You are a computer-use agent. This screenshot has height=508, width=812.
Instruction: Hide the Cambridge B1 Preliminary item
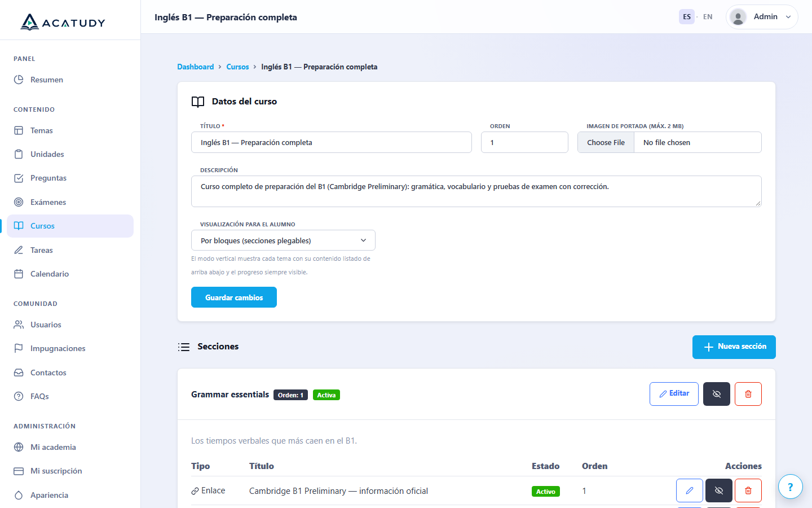[x=719, y=491]
